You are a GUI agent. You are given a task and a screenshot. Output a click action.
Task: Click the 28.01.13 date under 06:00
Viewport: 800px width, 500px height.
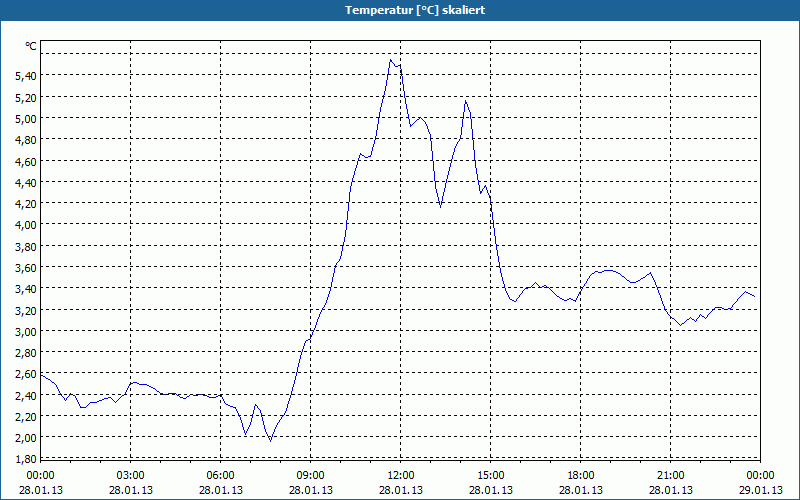220,490
